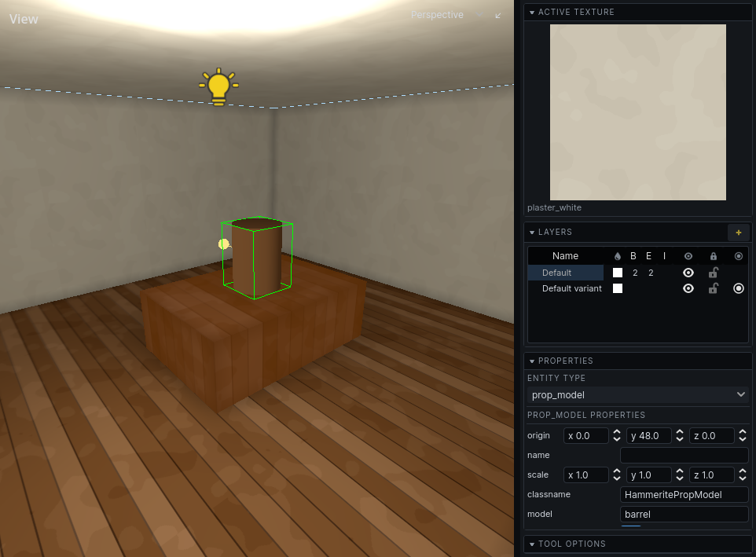Click the maximize view arrow icon
The height and width of the screenshot is (557, 756).
click(x=498, y=16)
